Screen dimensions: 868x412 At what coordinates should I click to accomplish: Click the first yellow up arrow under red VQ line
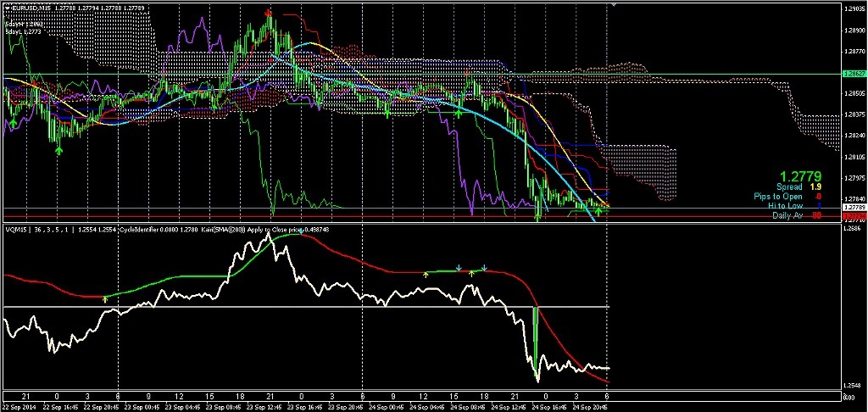pyautogui.click(x=105, y=299)
